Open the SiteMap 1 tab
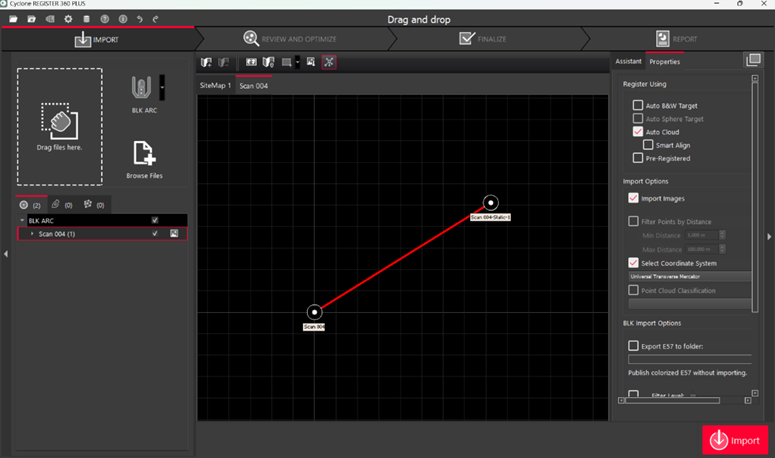The height and width of the screenshot is (458, 775). (x=215, y=86)
